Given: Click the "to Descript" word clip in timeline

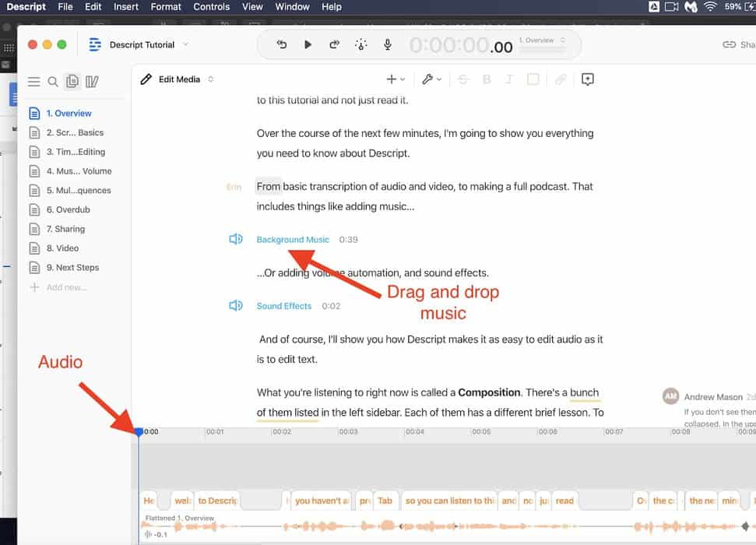Looking at the screenshot, I should pyautogui.click(x=217, y=501).
